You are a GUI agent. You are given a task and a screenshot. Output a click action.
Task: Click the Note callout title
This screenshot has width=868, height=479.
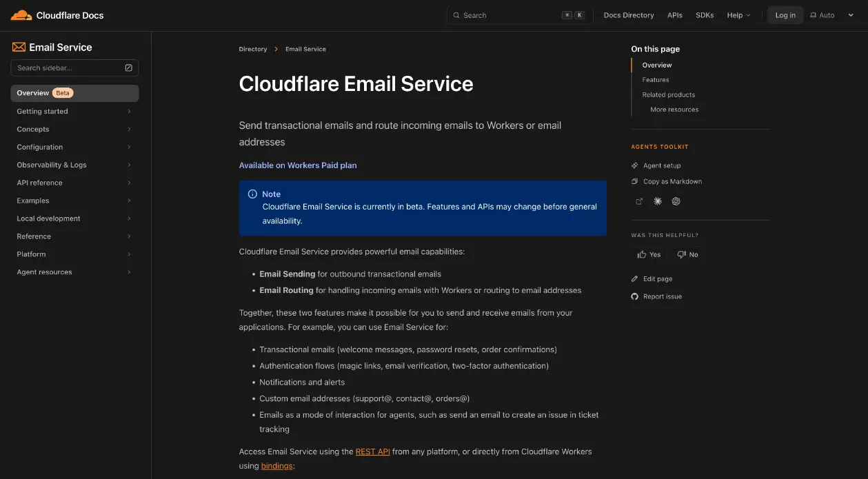[x=271, y=194]
